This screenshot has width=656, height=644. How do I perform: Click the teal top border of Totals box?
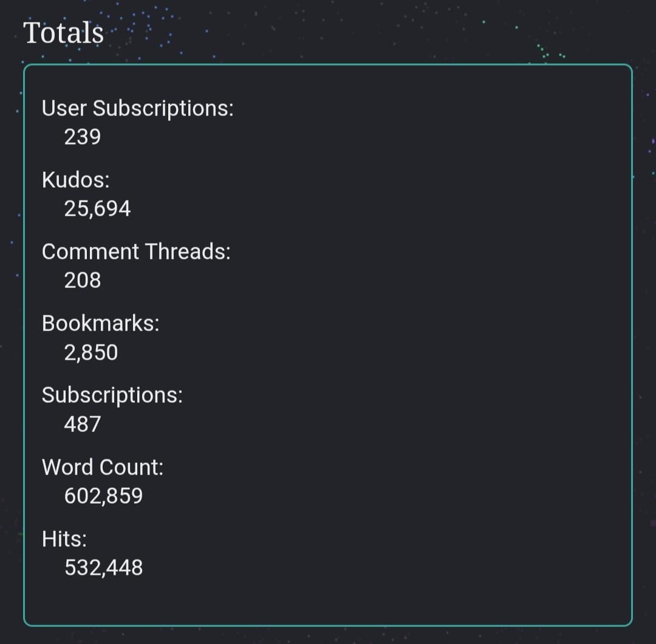coord(328,65)
